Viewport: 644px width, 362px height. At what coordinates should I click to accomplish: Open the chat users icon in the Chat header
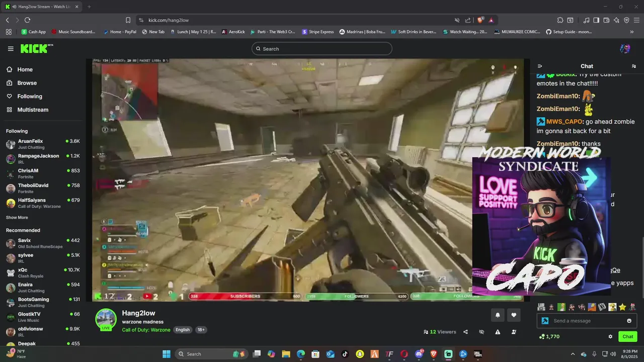pos(633,66)
